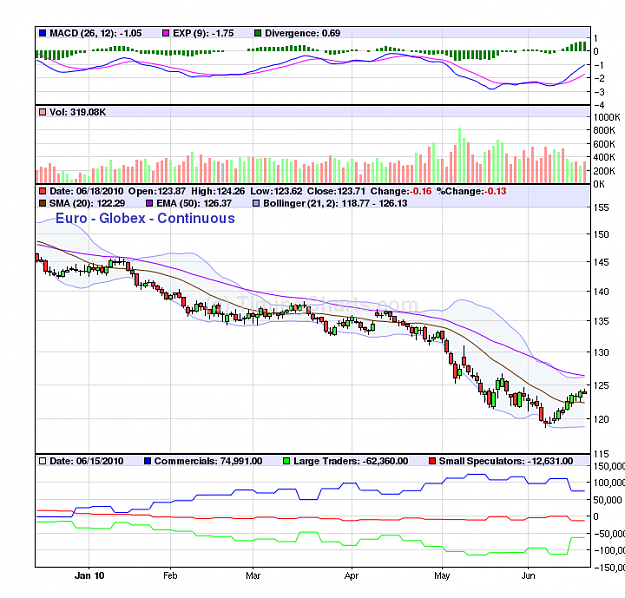625x598 pixels.
Task: Click the 155 price axis label
Action: (x=600, y=208)
